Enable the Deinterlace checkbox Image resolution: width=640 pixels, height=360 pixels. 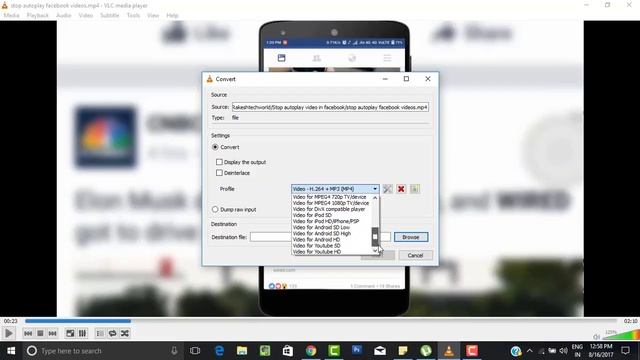219,173
